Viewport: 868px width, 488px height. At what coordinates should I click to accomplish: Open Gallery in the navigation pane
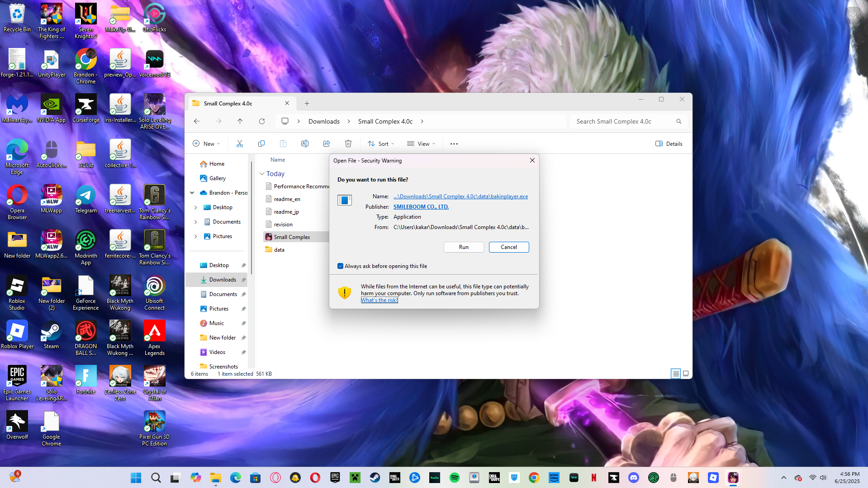(217, 178)
